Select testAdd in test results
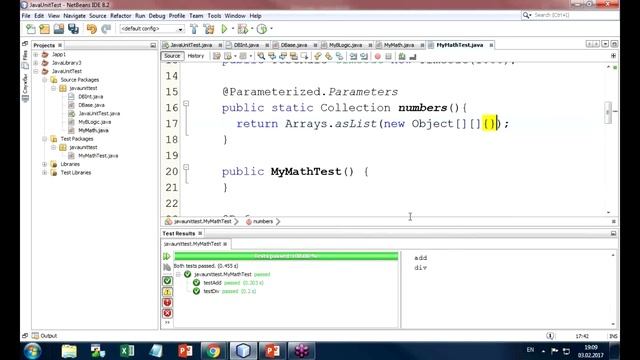The image size is (640, 360). [x=212, y=283]
